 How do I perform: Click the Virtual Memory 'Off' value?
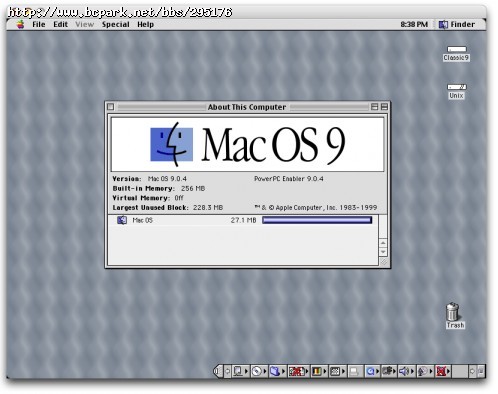[x=179, y=198]
